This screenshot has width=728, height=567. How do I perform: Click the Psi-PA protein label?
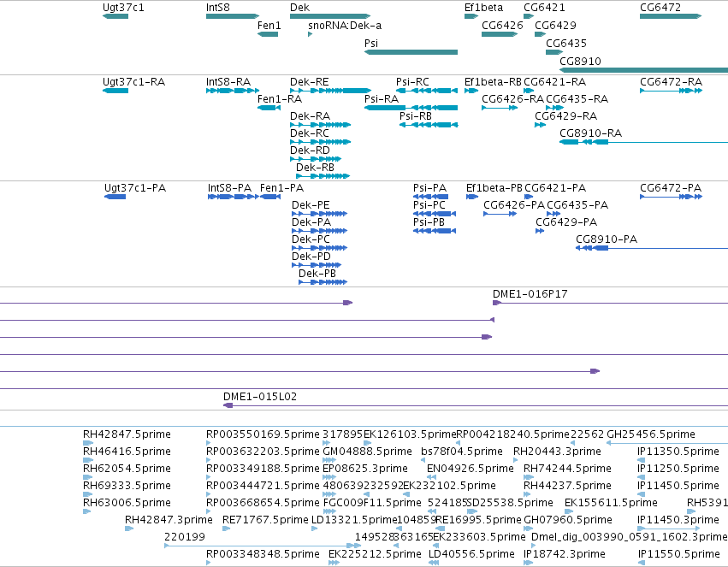click(x=430, y=188)
